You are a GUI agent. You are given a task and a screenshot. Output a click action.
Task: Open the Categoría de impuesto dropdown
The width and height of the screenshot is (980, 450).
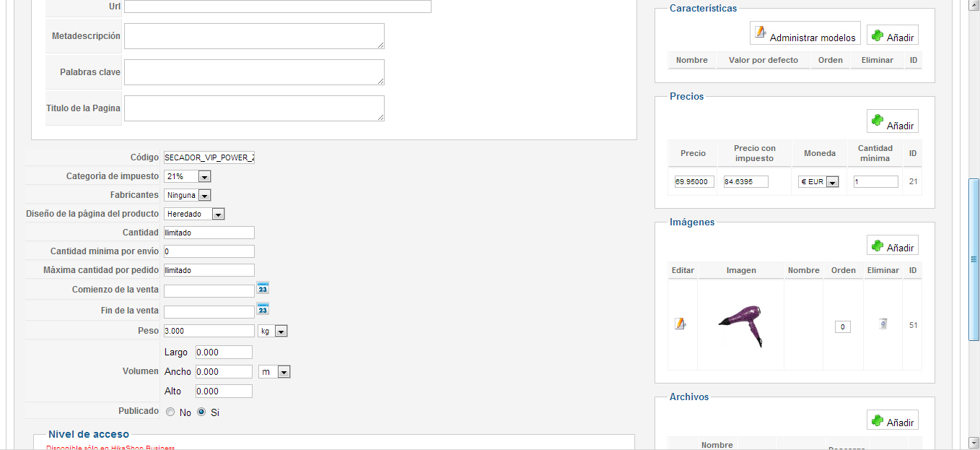point(188,176)
